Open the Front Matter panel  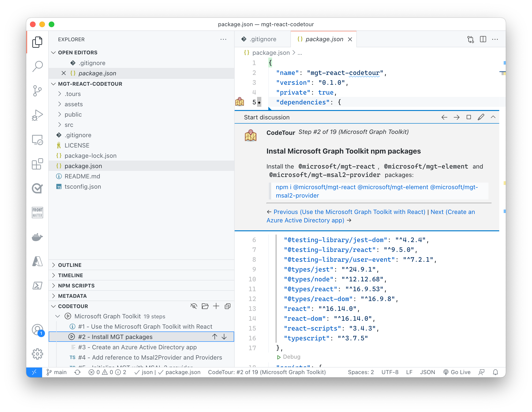pyautogui.click(x=37, y=212)
